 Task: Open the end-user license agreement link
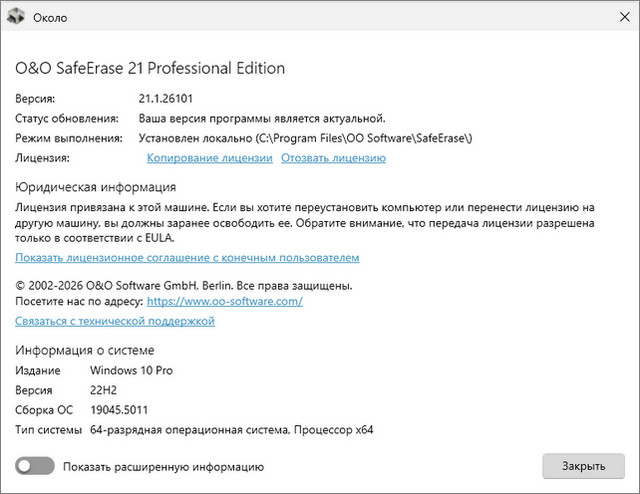click(187, 257)
